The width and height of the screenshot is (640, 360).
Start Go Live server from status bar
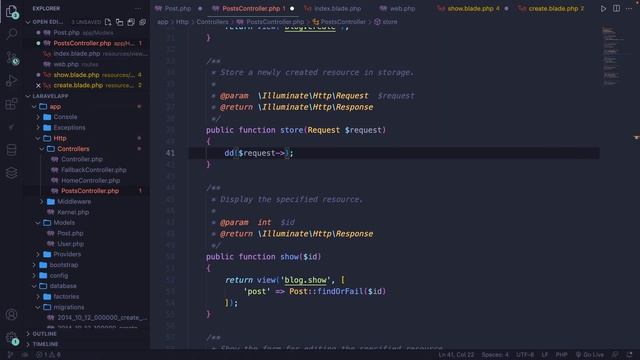[x=589, y=355]
